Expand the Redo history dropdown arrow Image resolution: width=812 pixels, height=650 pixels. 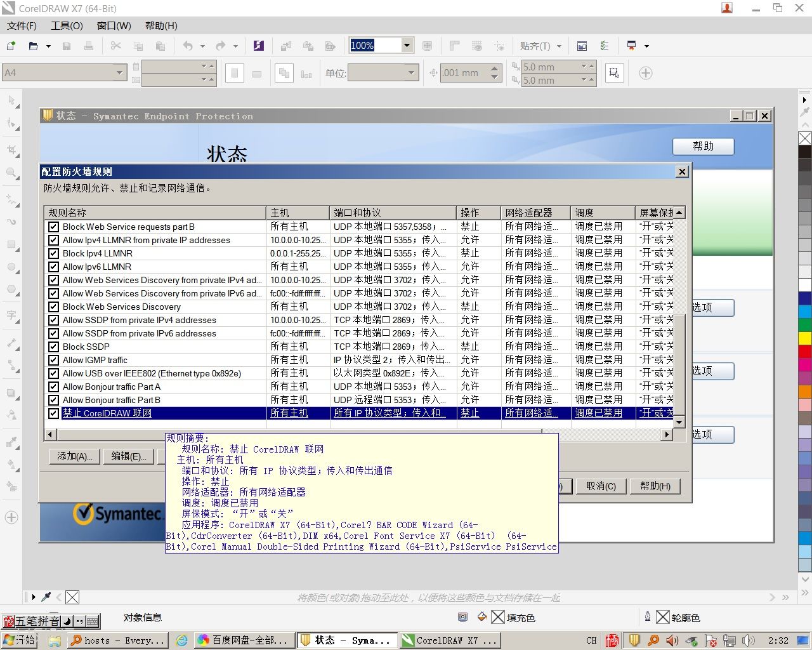pyautogui.click(x=235, y=46)
